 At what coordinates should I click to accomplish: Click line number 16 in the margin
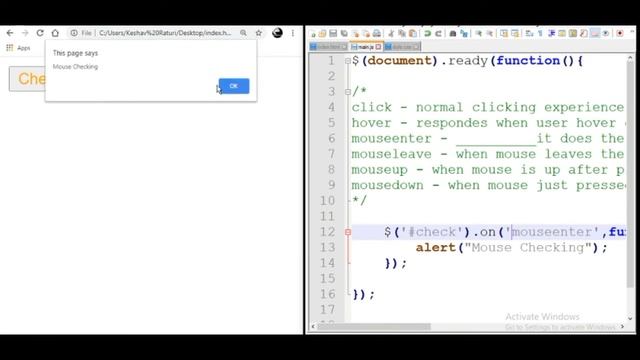click(327, 294)
